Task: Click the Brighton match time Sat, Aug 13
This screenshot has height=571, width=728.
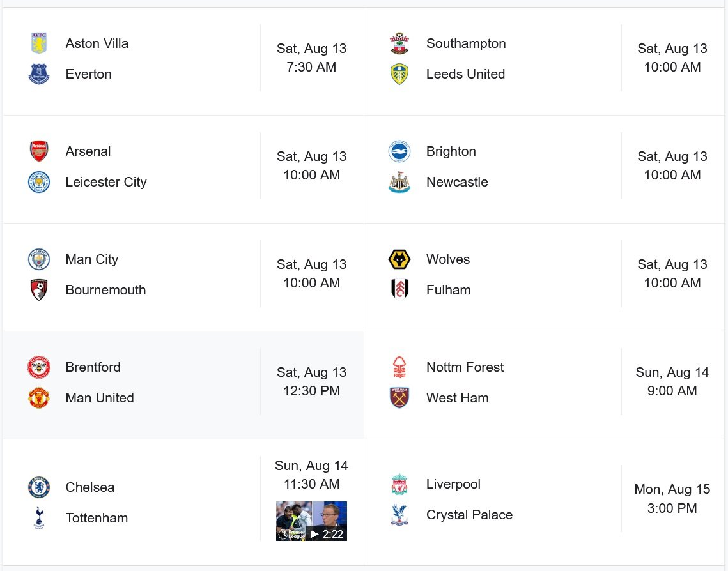Action: coord(672,156)
